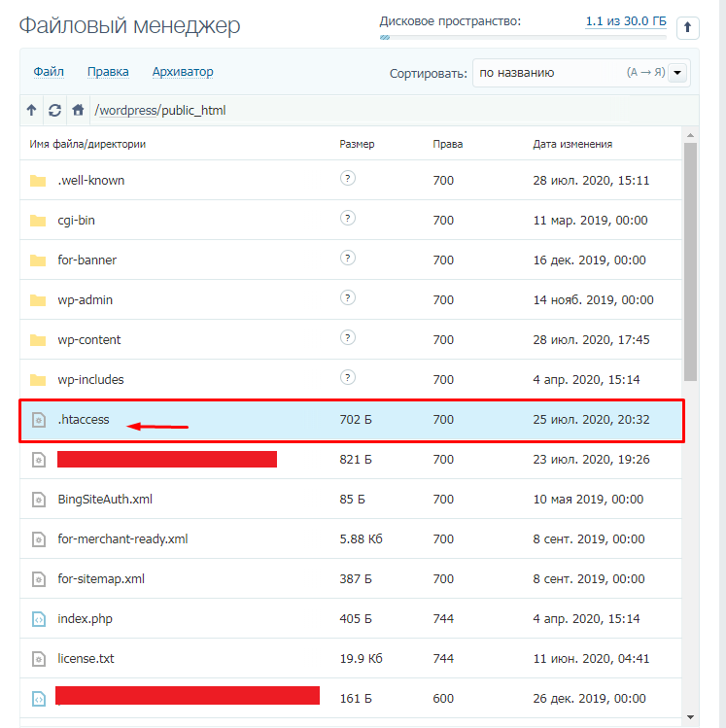
Task: Click the up-one-level arrow icon
Action: coord(32,111)
